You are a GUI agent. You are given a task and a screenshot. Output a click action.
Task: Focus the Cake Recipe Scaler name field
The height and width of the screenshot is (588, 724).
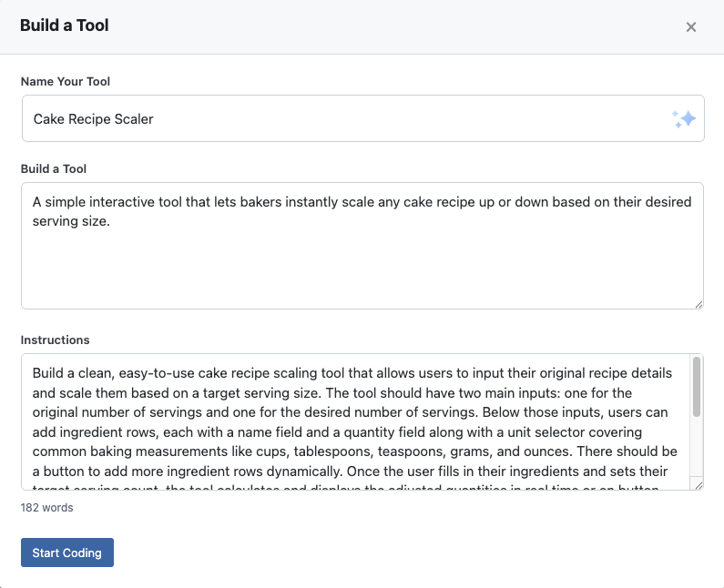tap(346, 119)
